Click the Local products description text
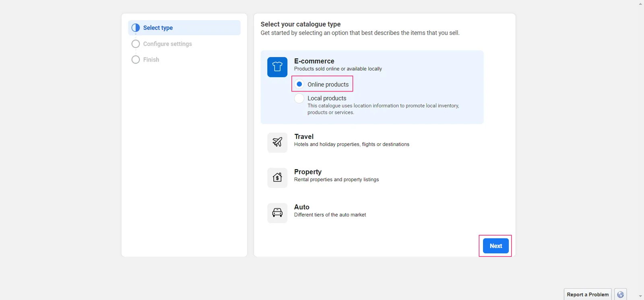This screenshot has height=300, width=644. [x=383, y=109]
